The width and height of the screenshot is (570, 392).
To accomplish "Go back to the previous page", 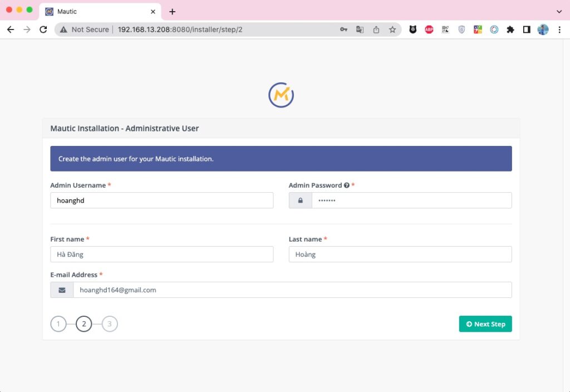I will 11,30.
